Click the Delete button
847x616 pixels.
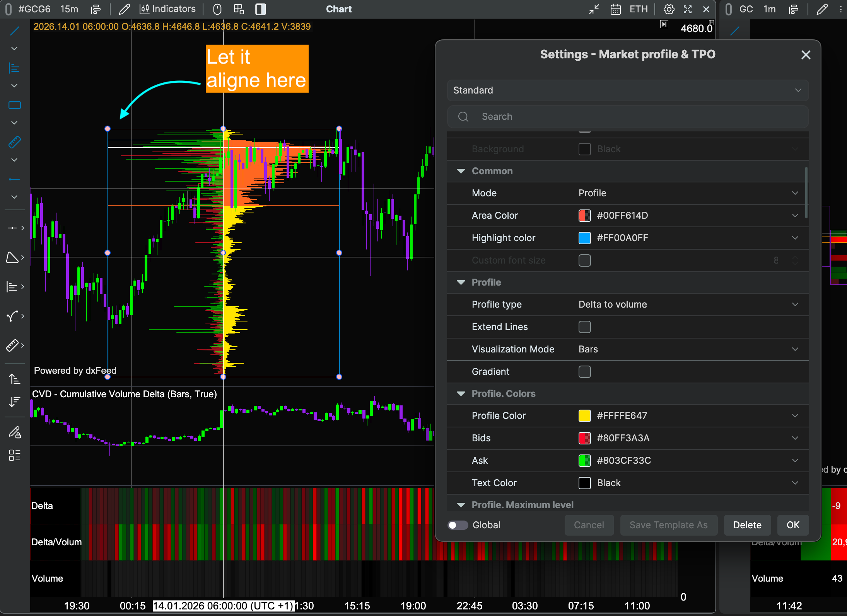coord(747,525)
